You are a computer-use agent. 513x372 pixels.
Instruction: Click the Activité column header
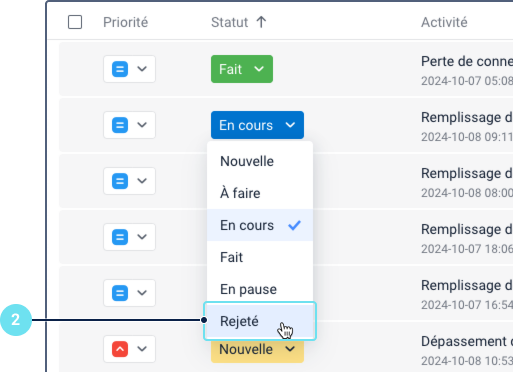[x=444, y=22]
